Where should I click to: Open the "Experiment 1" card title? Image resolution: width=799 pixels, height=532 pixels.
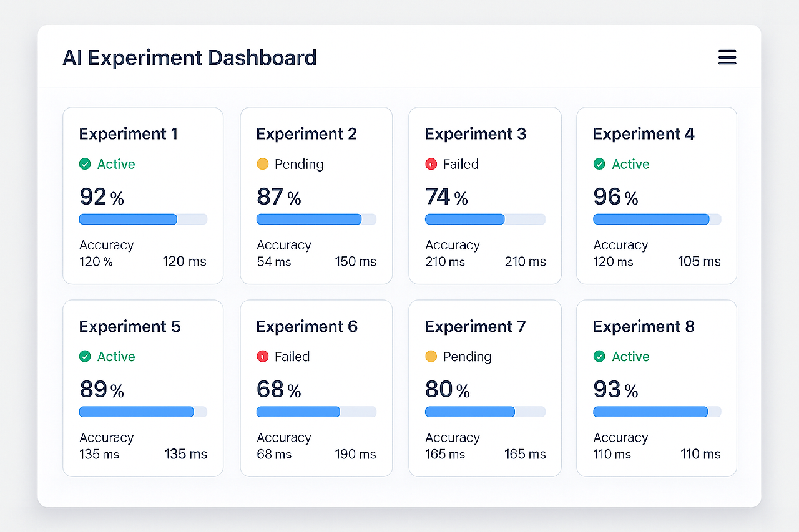129,134
